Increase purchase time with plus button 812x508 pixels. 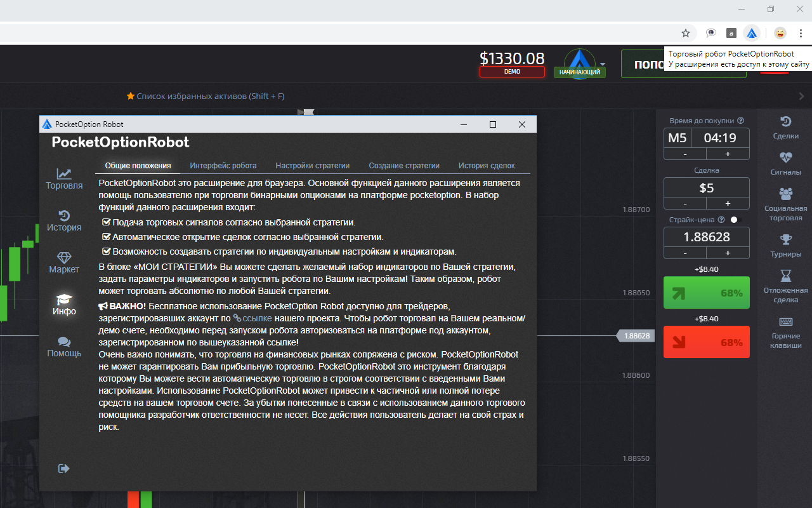pyautogui.click(x=728, y=154)
